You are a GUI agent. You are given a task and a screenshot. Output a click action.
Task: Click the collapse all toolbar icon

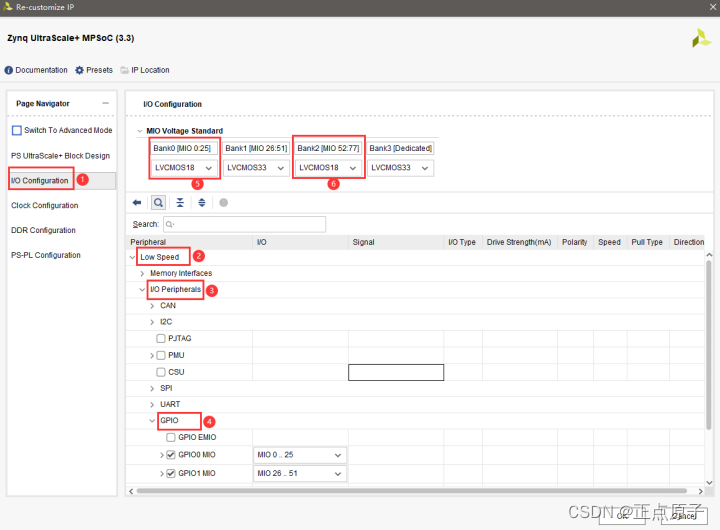[180, 203]
